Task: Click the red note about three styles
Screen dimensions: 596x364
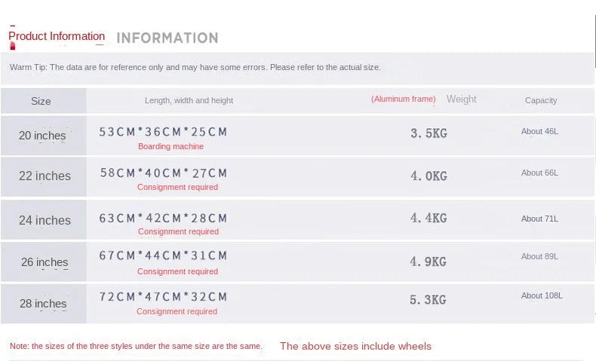Action: (136, 346)
